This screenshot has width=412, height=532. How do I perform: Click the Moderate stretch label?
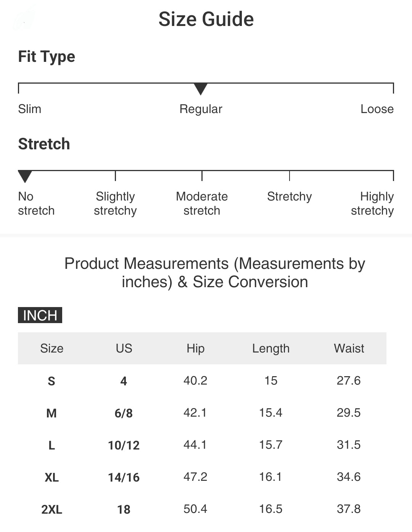(x=202, y=204)
